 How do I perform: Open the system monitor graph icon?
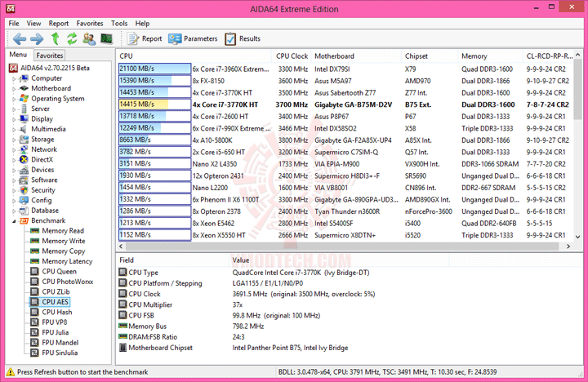(x=106, y=38)
